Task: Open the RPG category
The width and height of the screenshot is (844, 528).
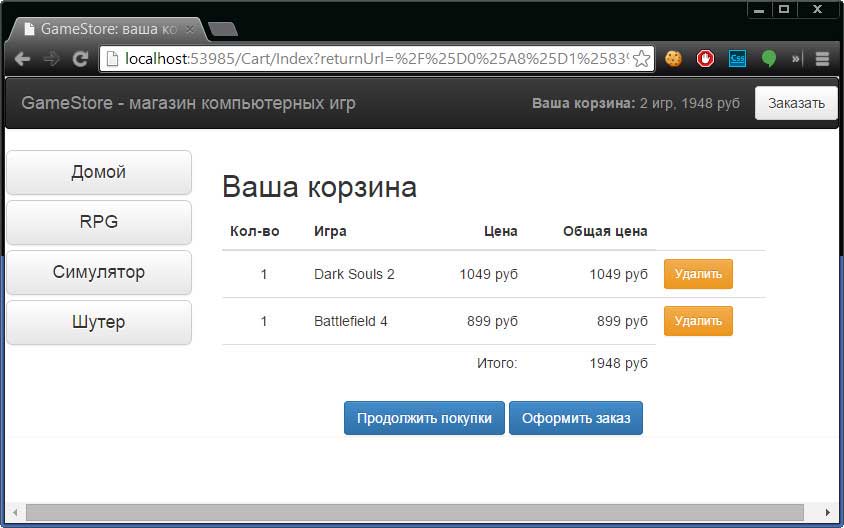Action: coord(99,222)
